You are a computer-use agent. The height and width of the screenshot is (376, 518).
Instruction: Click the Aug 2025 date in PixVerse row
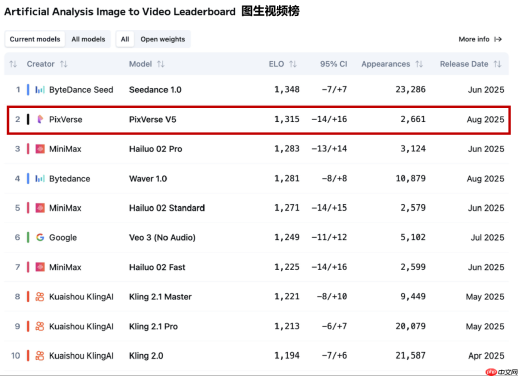coord(485,119)
